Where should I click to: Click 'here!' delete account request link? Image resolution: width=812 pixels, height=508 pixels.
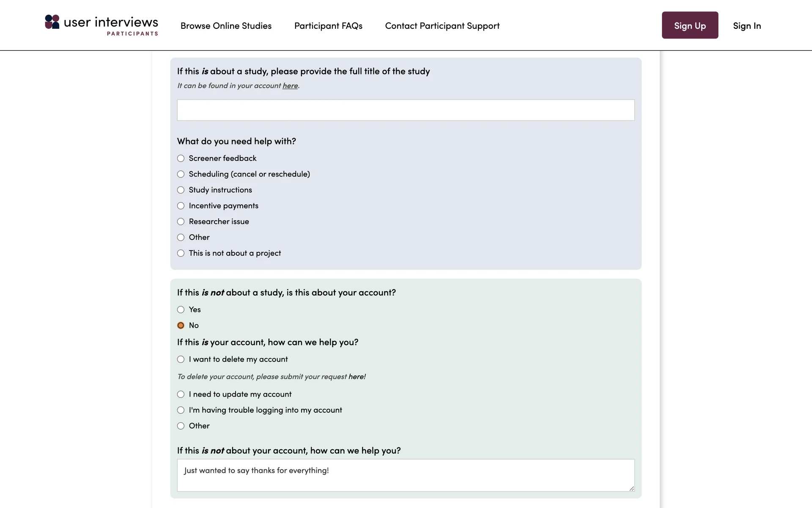click(x=357, y=377)
